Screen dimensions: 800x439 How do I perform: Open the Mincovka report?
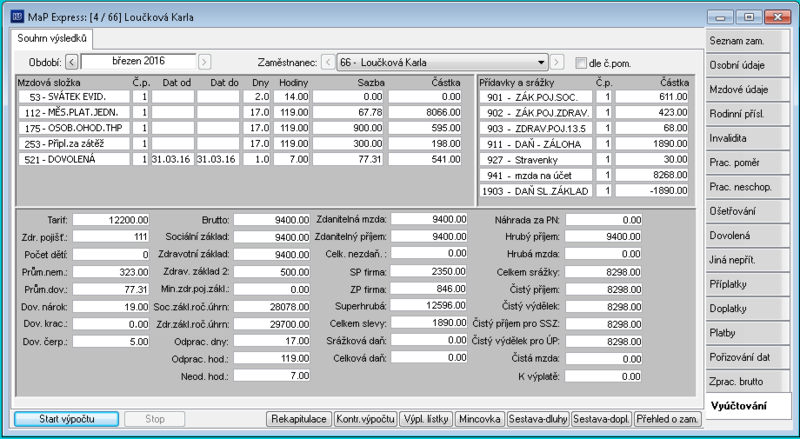click(480, 419)
